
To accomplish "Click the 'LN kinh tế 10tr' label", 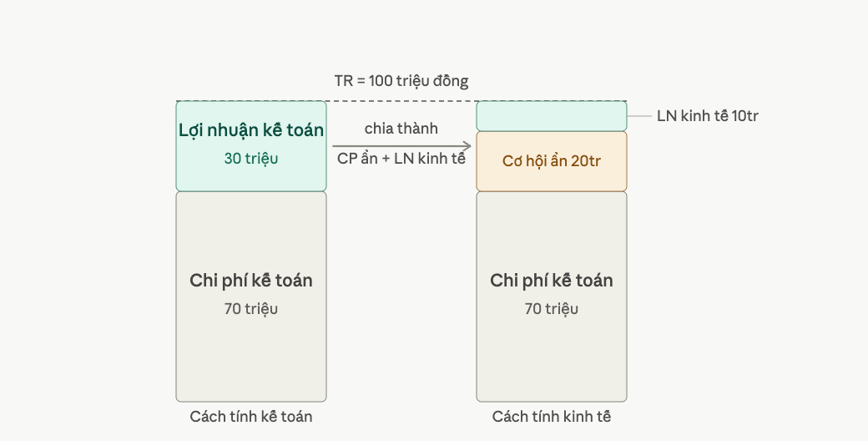I will point(708,116).
